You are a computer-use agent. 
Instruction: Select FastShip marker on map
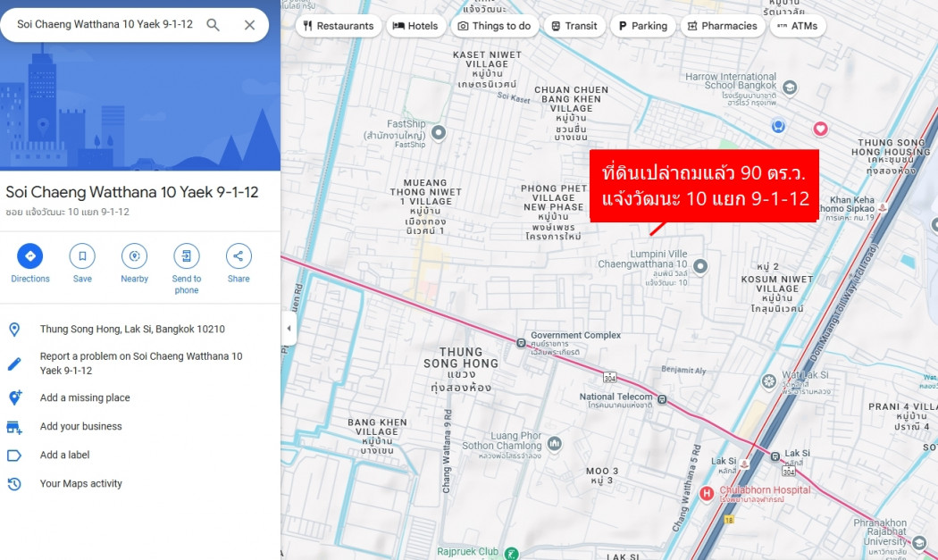tap(439, 132)
